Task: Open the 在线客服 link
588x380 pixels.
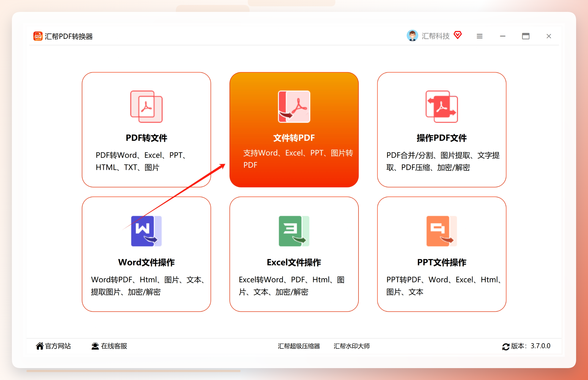Action: click(x=114, y=346)
